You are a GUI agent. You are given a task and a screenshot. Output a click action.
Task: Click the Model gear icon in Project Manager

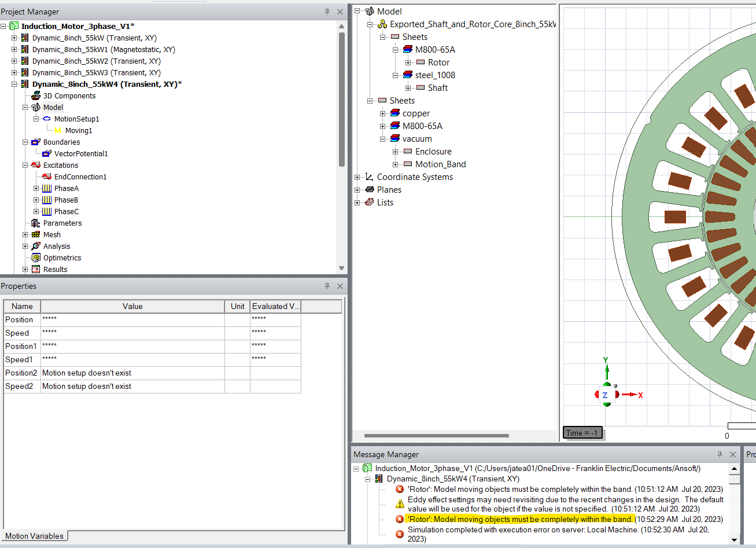(x=36, y=107)
